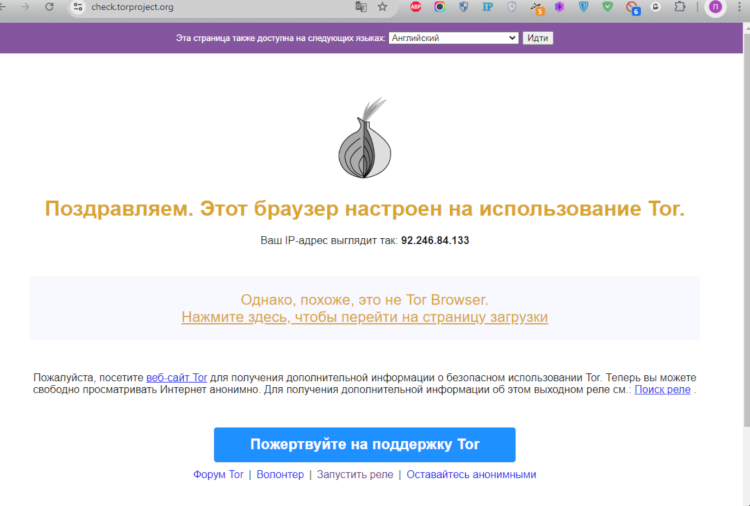The height and width of the screenshot is (506, 750).
Task: Follow the веб-сайт Tor link
Action: 176,377
